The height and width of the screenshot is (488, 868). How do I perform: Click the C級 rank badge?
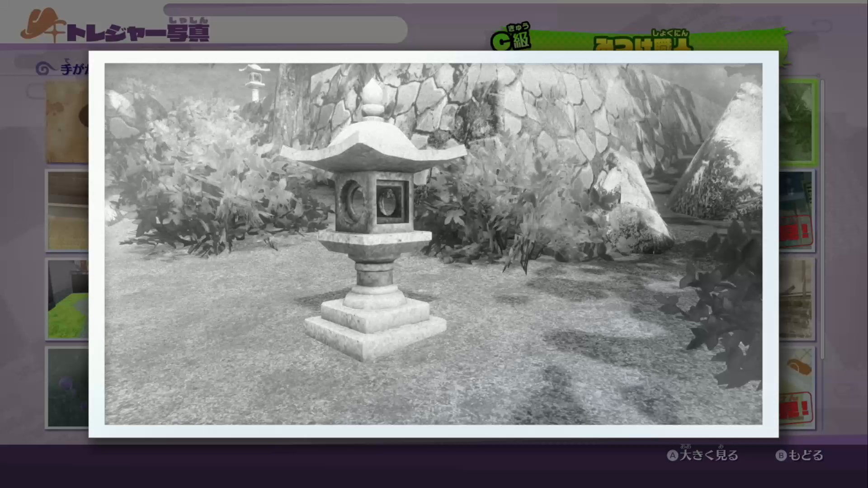tap(511, 38)
